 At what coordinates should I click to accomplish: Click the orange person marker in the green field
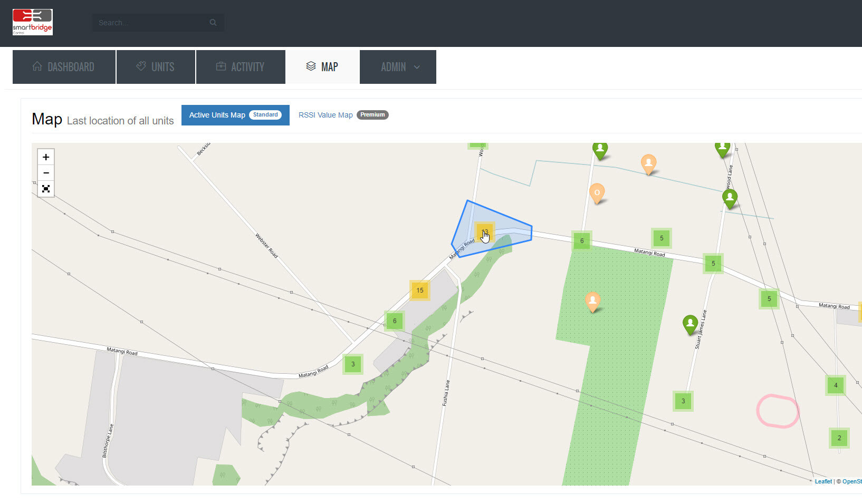coord(593,301)
